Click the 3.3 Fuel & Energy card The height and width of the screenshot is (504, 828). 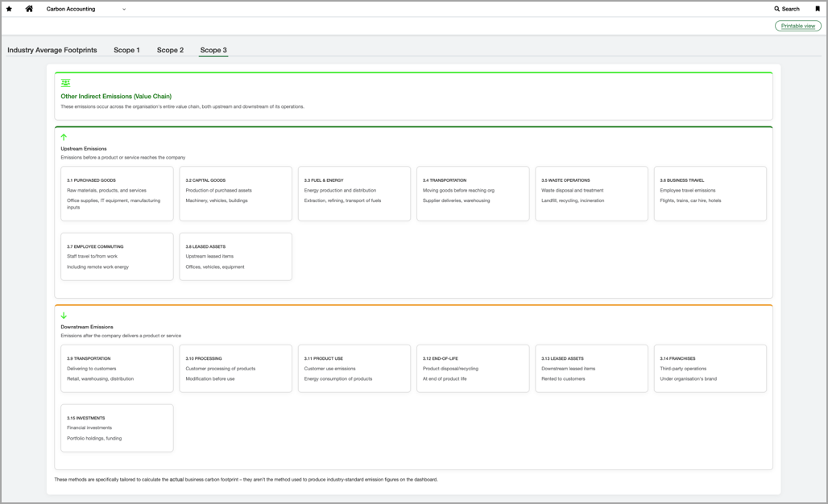(354, 193)
